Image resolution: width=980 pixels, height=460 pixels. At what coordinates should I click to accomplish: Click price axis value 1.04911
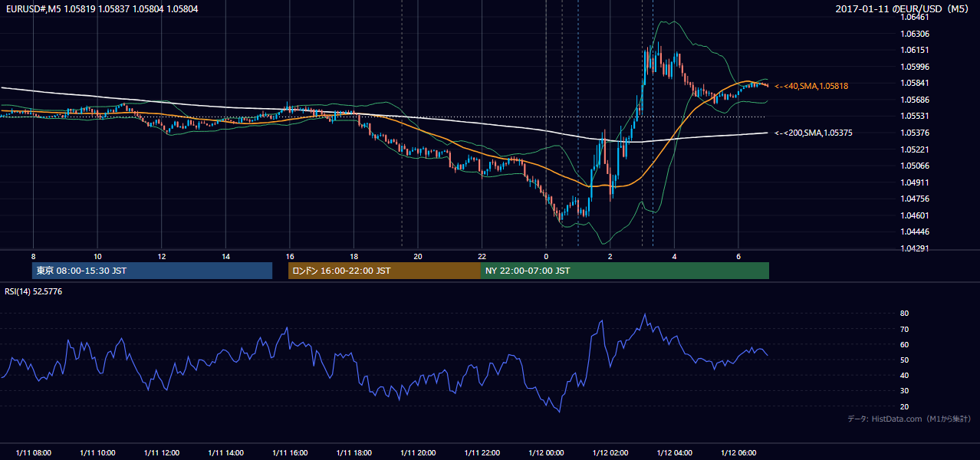[916, 182]
